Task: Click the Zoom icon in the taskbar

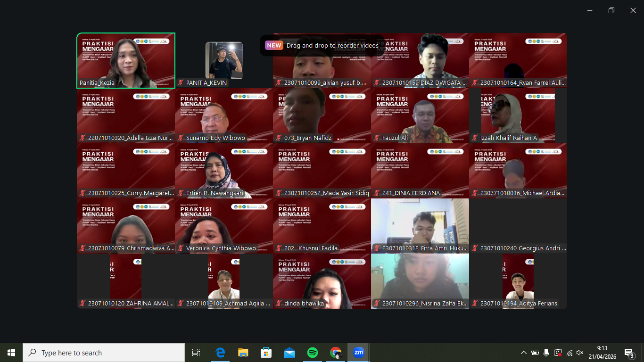Action: click(x=359, y=353)
